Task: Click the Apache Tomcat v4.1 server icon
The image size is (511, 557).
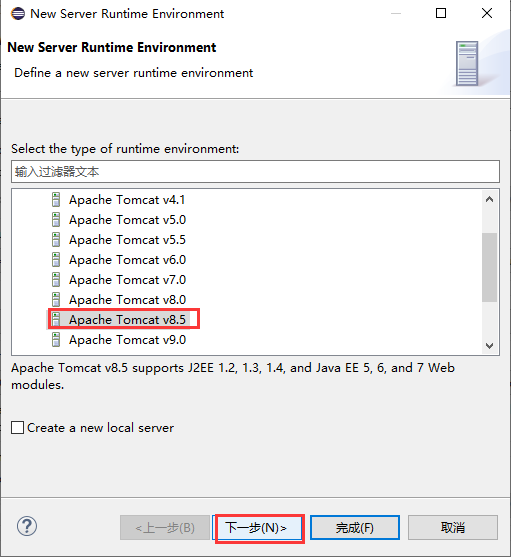Action: coord(56,200)
